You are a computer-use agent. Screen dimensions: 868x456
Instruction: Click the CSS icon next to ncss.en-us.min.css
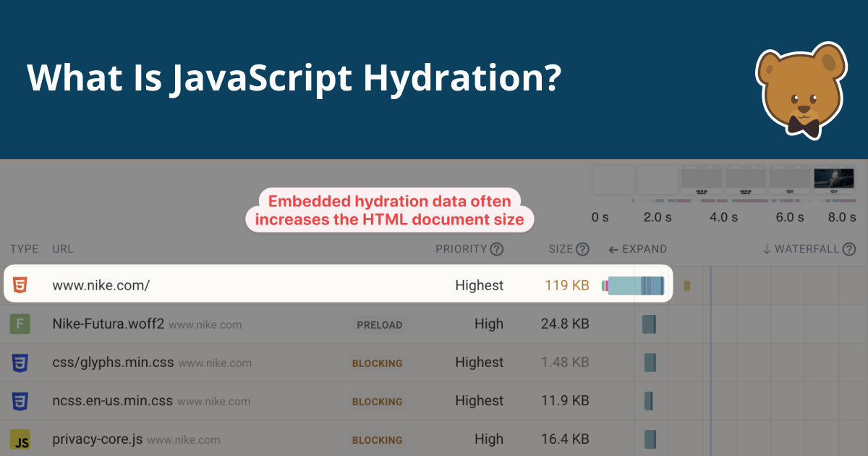tap(19, 401)
